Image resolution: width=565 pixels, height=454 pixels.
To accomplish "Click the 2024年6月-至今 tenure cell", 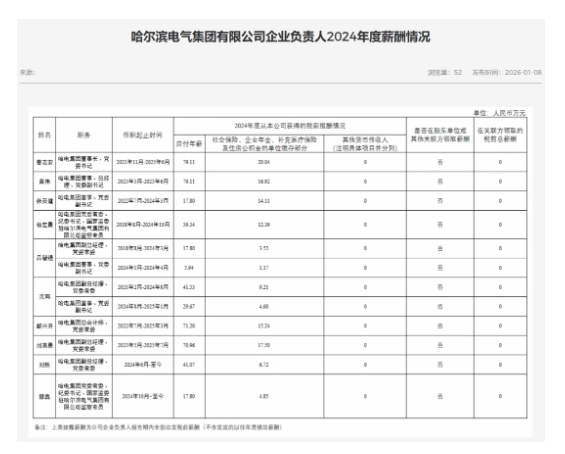I will click(x=143, y=365).
